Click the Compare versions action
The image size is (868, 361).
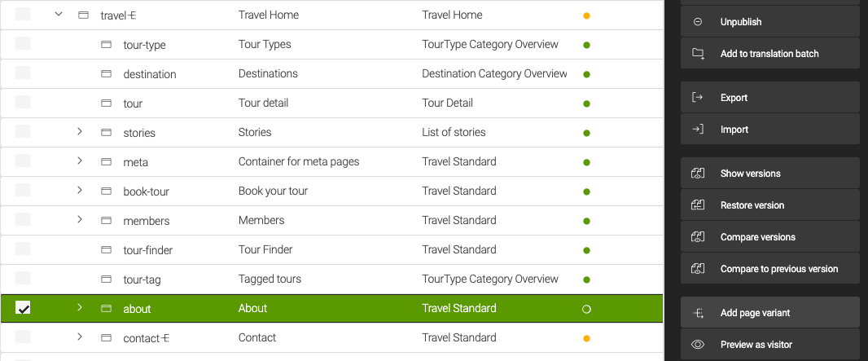(x=757, y=237)
